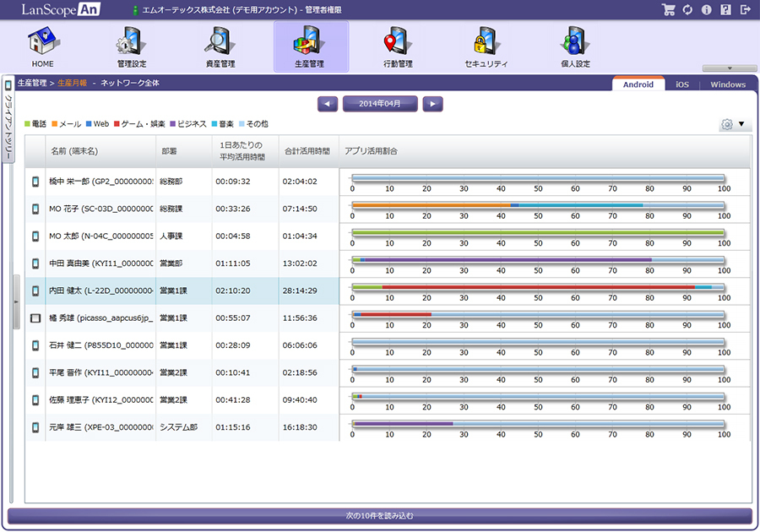Go to next month arrow

coord(432,104)
